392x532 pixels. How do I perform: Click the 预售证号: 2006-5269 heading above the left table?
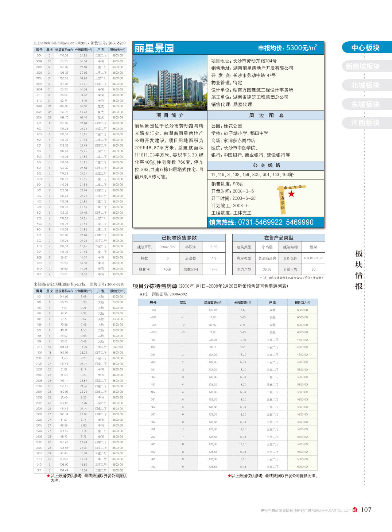click(x=108, y=43)
